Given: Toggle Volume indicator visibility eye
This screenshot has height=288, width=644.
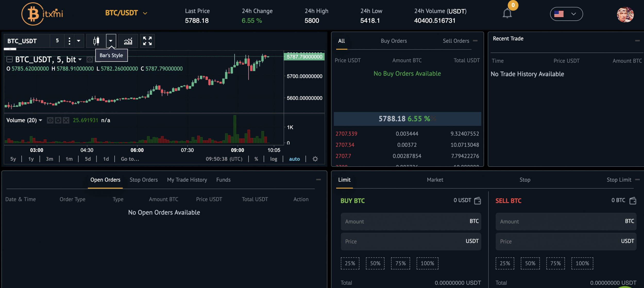Looking at the screenshot, I should click(x=50, y=120).
